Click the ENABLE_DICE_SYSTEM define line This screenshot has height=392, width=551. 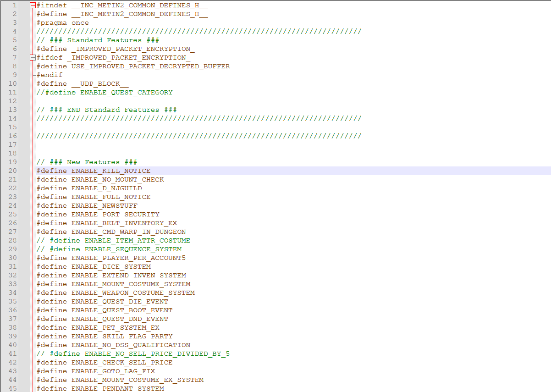[x=110, y=266]
